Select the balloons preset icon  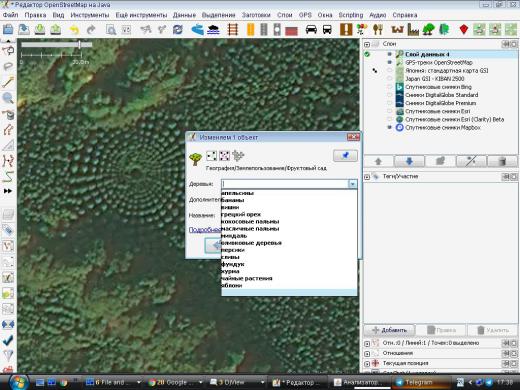point(362,29)
